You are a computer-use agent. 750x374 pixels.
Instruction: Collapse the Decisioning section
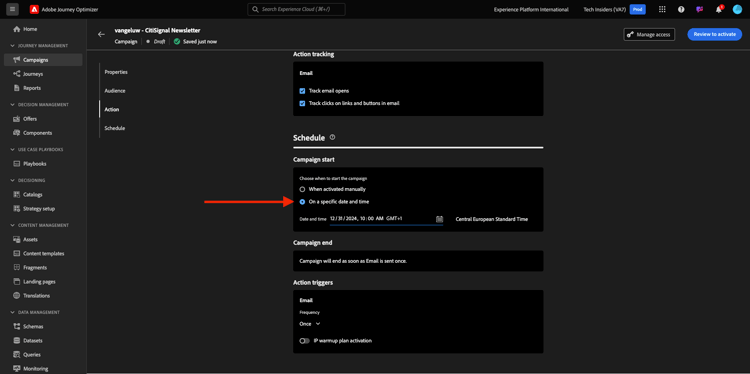[13, 180]
